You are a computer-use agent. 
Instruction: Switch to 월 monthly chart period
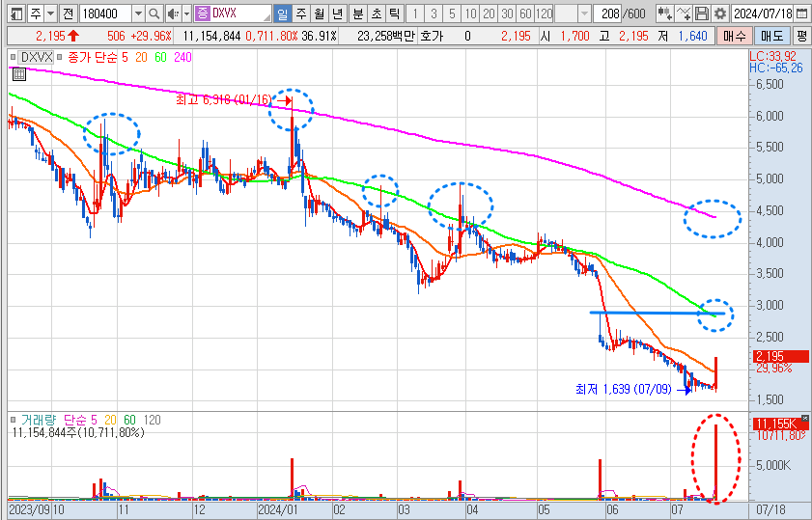click(319, 14)
